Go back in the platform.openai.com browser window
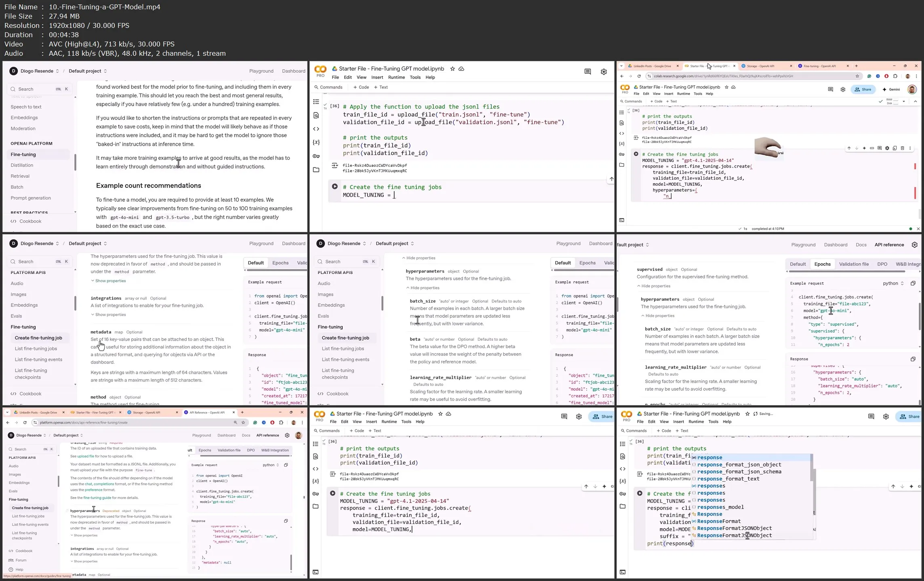This screenshot has width=924, height=581. tap(8, 423)
